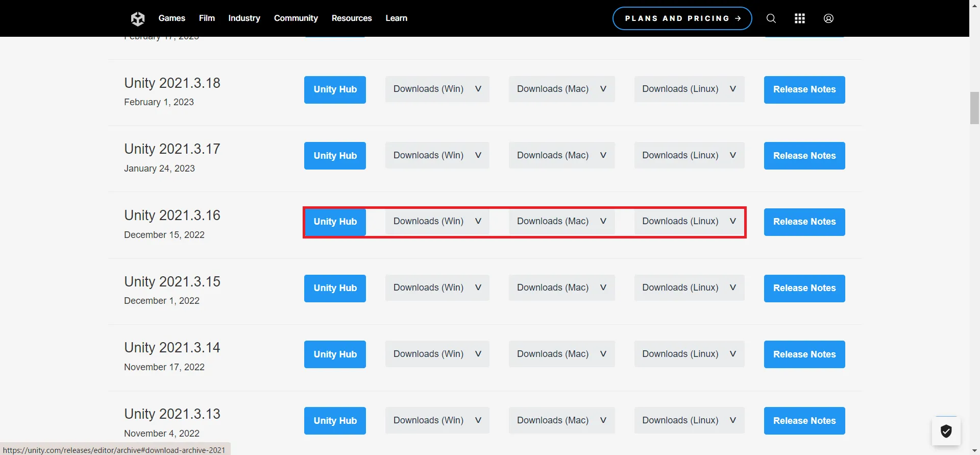Click the Plans and Pricing arrow button

click(682, 18)
